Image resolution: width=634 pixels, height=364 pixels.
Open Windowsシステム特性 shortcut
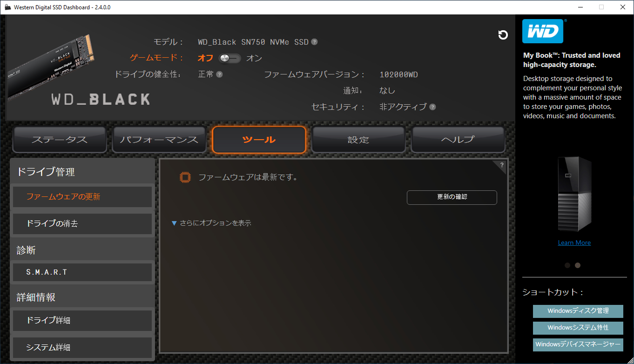[578, 328]
